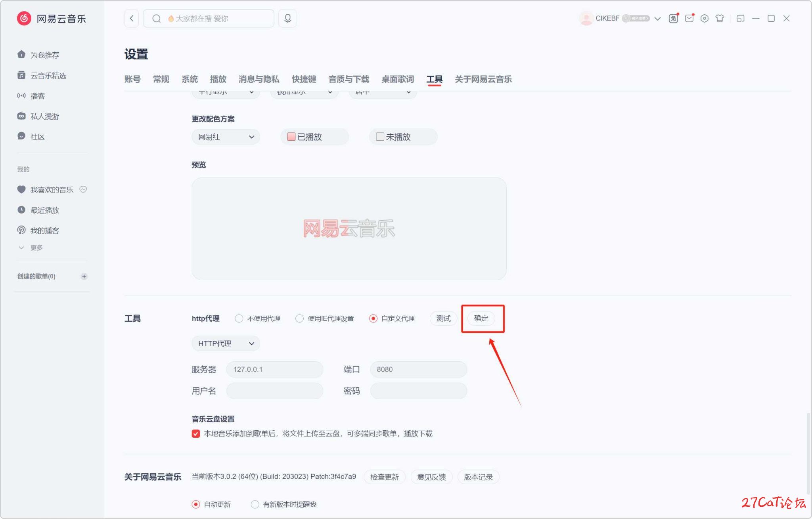Focus the 端口 field showing 8080

(418, 369)
